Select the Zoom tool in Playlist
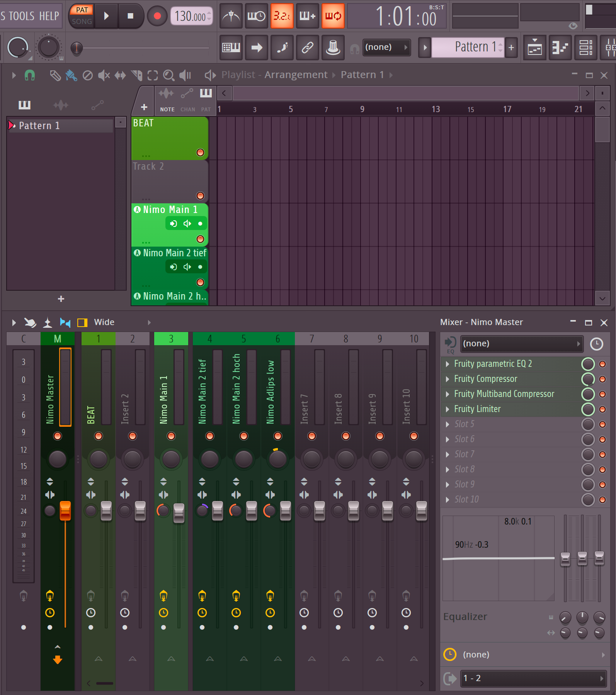The image size is (616, 695). point(169,75)
